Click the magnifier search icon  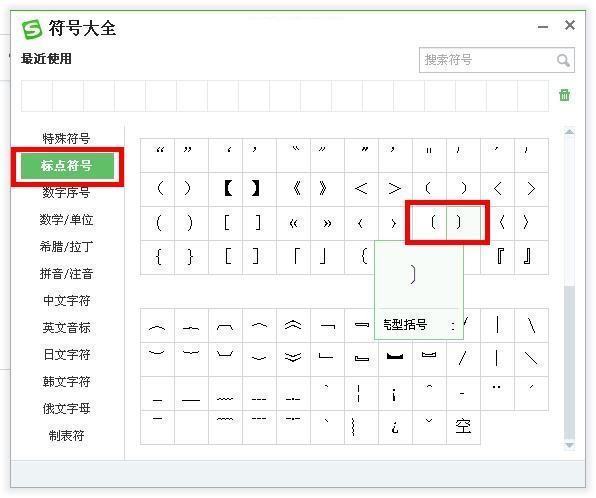coord(563,60)
